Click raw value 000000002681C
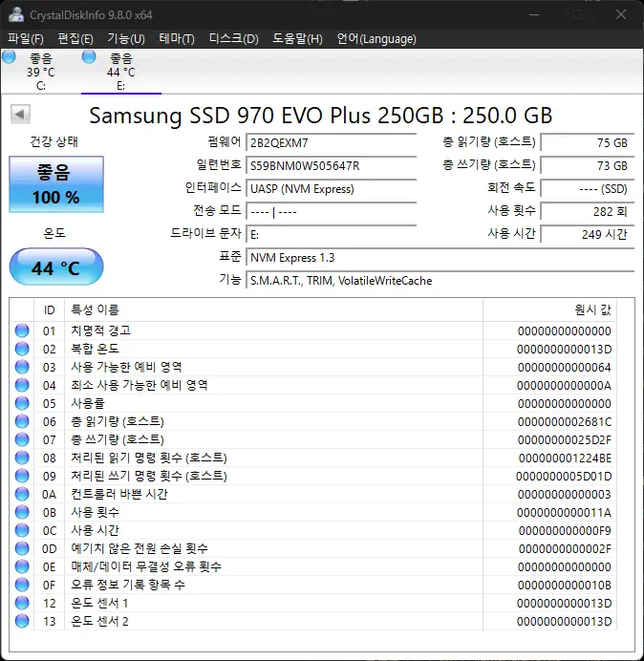The height and width of the screenshot is (661, 644). click(x=565, y=421)
